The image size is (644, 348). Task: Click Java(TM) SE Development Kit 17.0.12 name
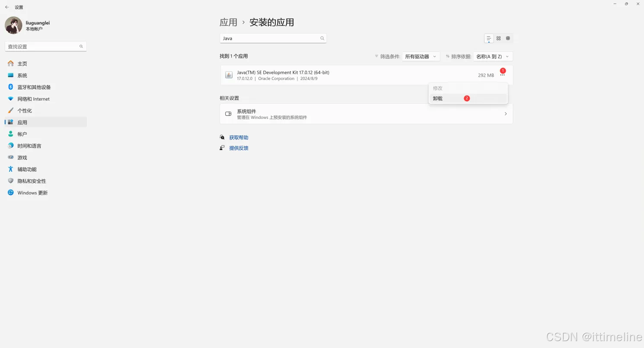283,73
